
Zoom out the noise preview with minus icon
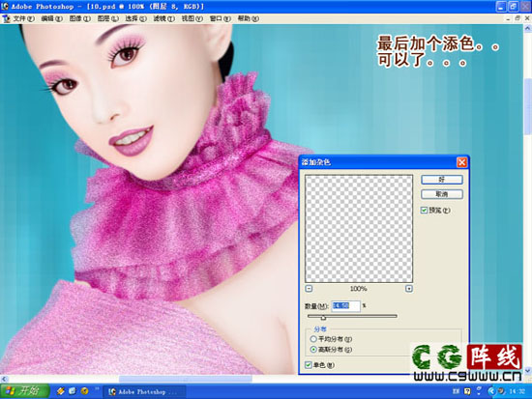click(309, 289)
